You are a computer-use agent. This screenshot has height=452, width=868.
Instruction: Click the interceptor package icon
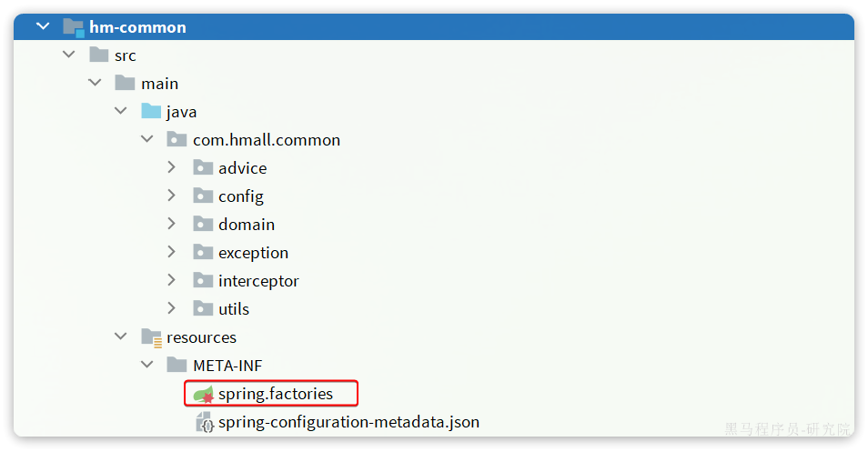(203, 281)
